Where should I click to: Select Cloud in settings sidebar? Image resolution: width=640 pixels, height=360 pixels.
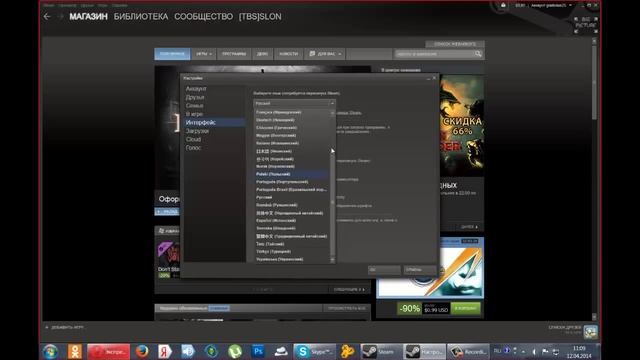193,140
